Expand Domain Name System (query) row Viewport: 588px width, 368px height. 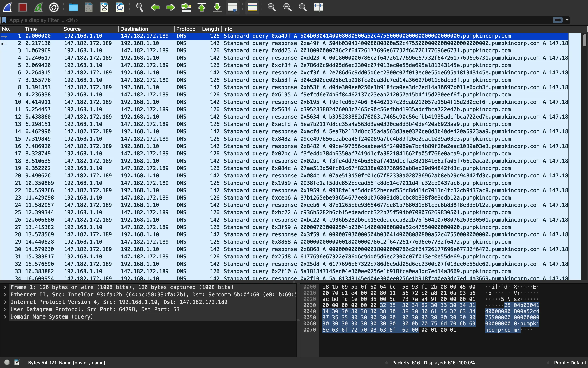pyautogui.click(x=5, y=317)
